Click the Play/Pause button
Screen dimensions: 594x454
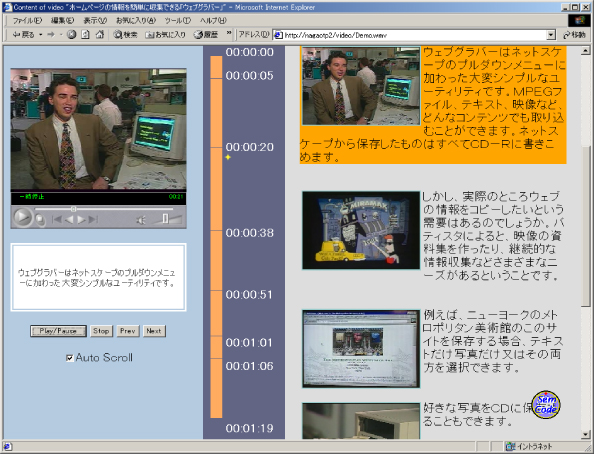coord(58,331)
